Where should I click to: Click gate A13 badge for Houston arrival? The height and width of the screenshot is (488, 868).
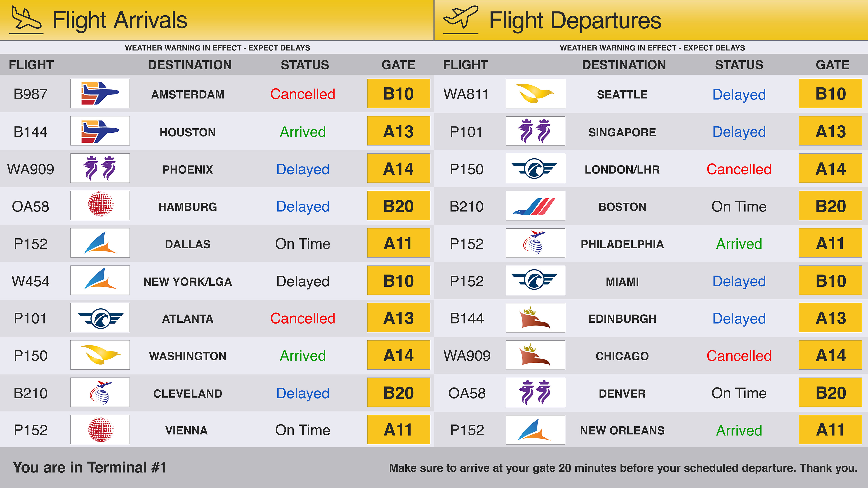[x=398, y=131]
